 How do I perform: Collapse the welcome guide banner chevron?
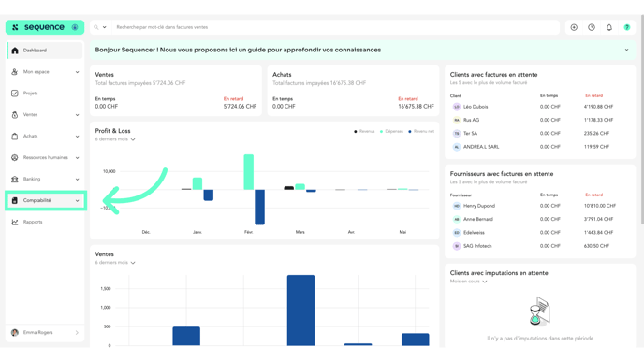[627, 50]
